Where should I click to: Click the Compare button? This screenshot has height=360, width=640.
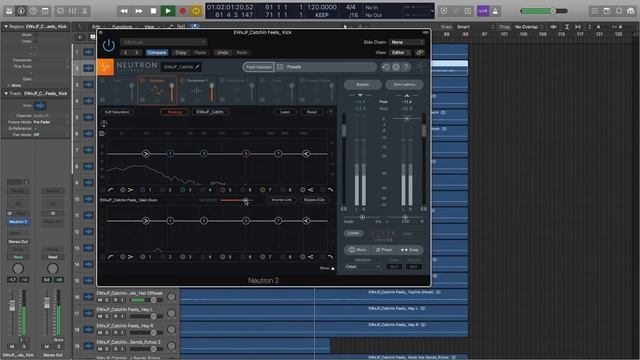[157, 53]
